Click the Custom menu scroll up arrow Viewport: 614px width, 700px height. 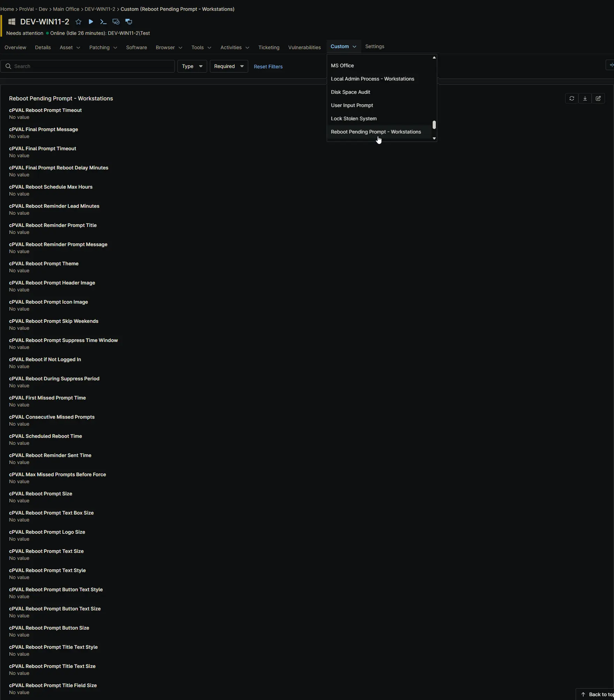(x=434, y=58)
